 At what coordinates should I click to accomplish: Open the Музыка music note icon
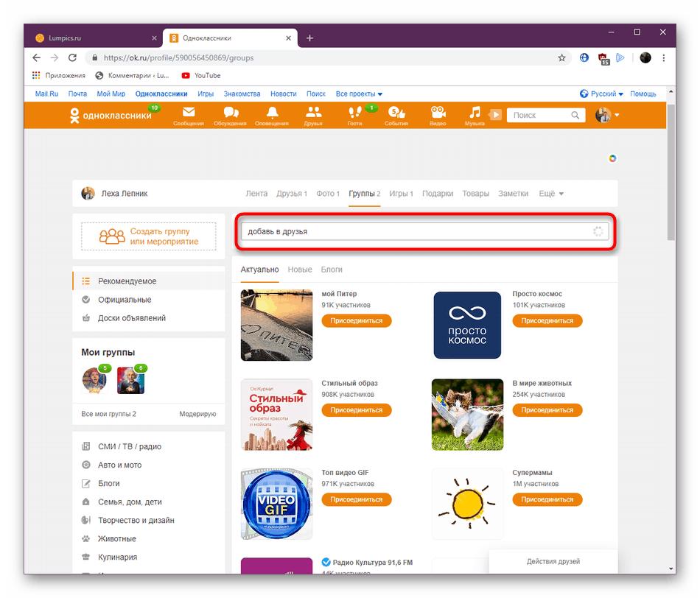(475, 116)
